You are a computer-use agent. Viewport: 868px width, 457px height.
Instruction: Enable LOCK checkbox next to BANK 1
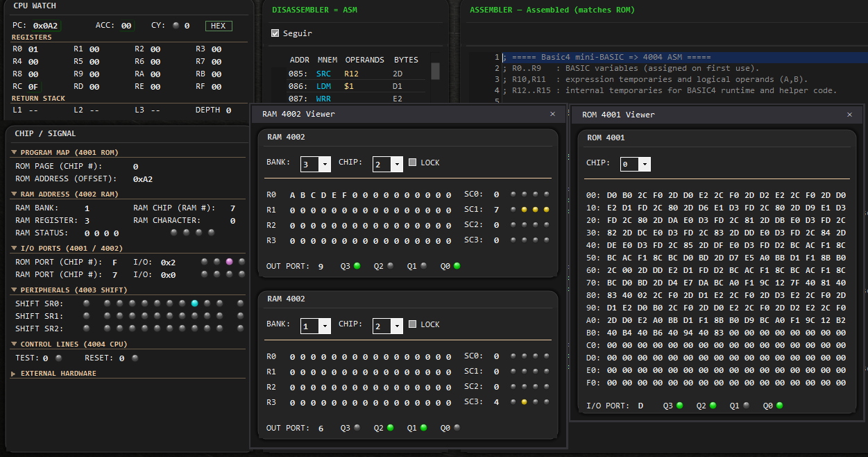pos(413,324)
